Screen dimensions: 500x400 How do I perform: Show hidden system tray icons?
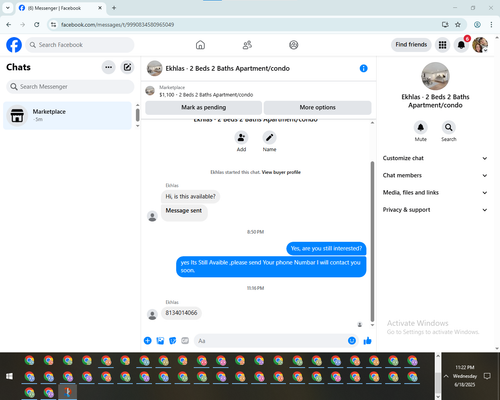click(446, 376)
